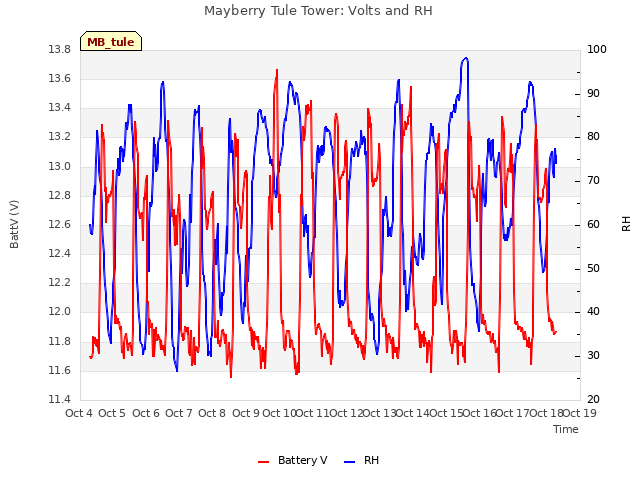Click the 12.6 voltage tick label
Image resolution: width=640 pixels, height=480 pixels.
60,224
